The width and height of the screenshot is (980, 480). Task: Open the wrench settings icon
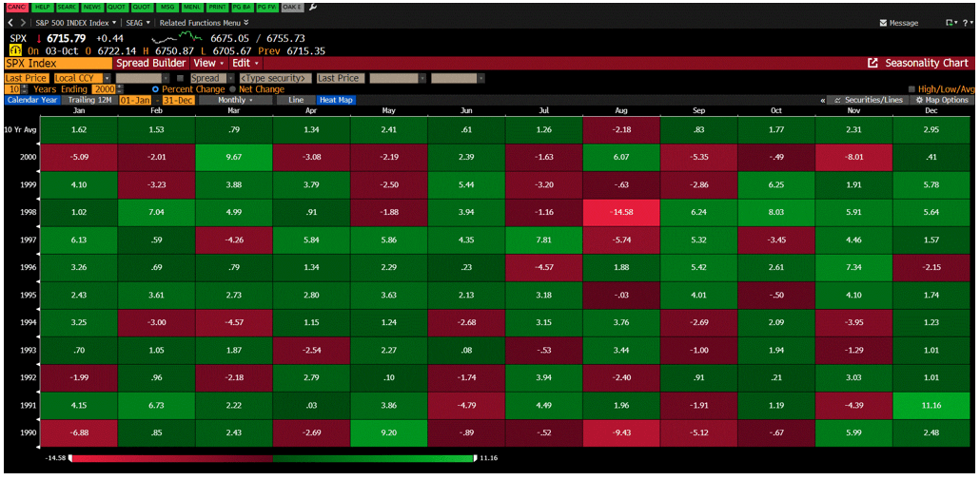pos(313,7)
